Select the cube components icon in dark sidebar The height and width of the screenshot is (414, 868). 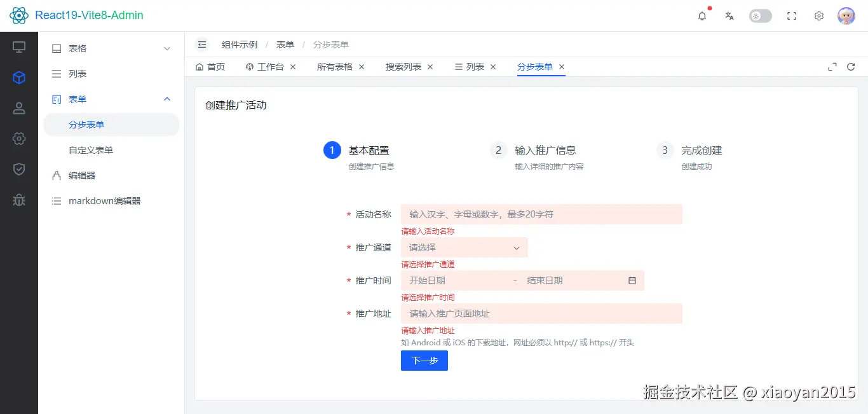click(19, 78)
